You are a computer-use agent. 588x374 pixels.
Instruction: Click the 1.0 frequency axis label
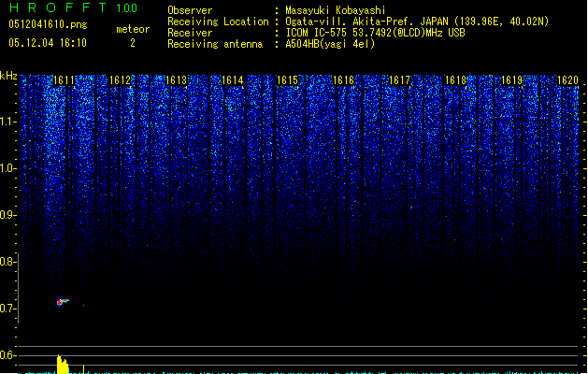tap(8, 168)
